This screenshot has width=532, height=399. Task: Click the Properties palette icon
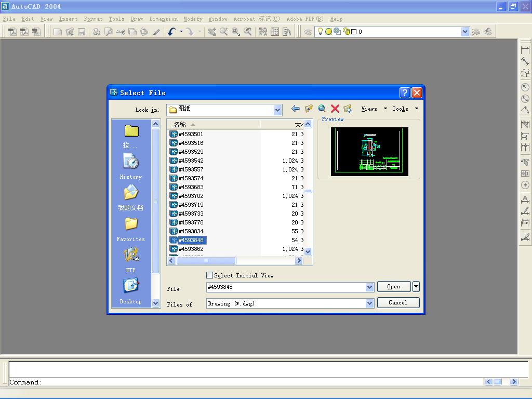(x=263, y=32)
